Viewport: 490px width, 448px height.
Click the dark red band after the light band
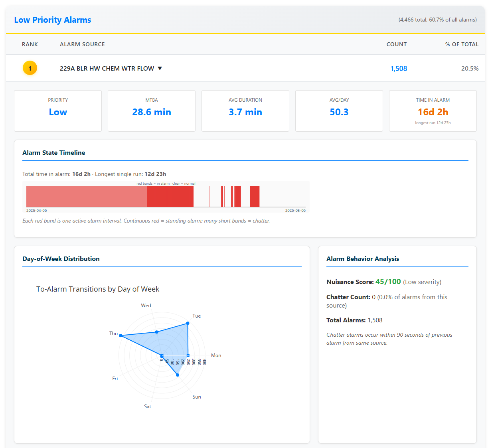[x=170, y=197]
